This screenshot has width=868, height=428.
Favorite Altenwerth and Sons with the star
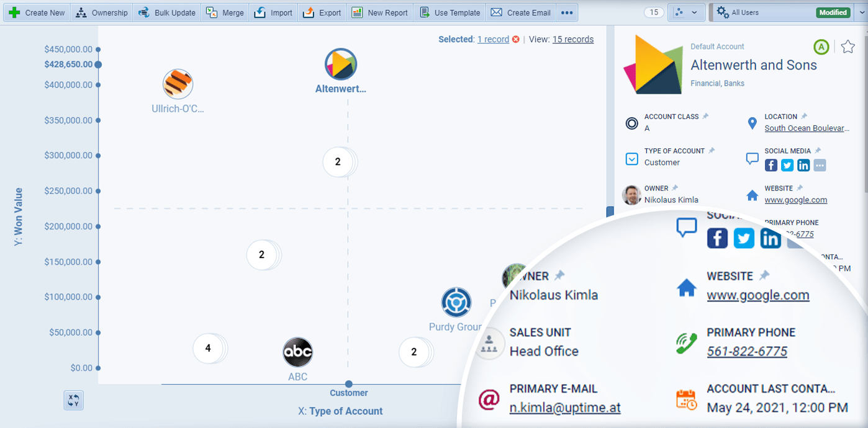[848, 47]
